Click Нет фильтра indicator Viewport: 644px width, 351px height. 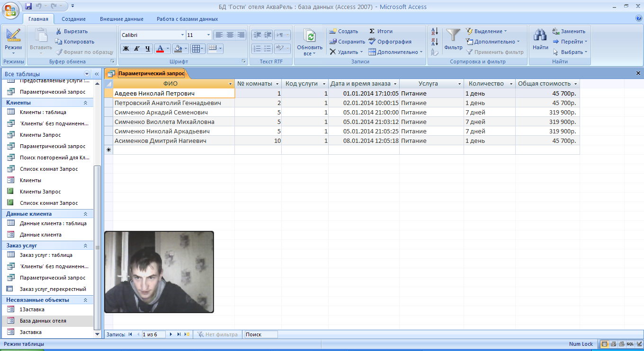tap(217, 334)
